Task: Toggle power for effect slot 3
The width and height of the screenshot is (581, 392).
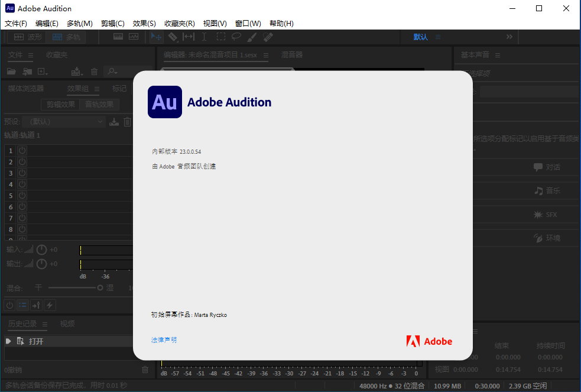Action: [x=22, y=173]
